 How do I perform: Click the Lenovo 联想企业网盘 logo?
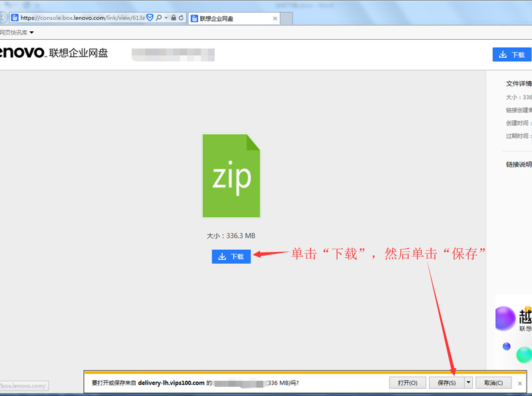53,52
